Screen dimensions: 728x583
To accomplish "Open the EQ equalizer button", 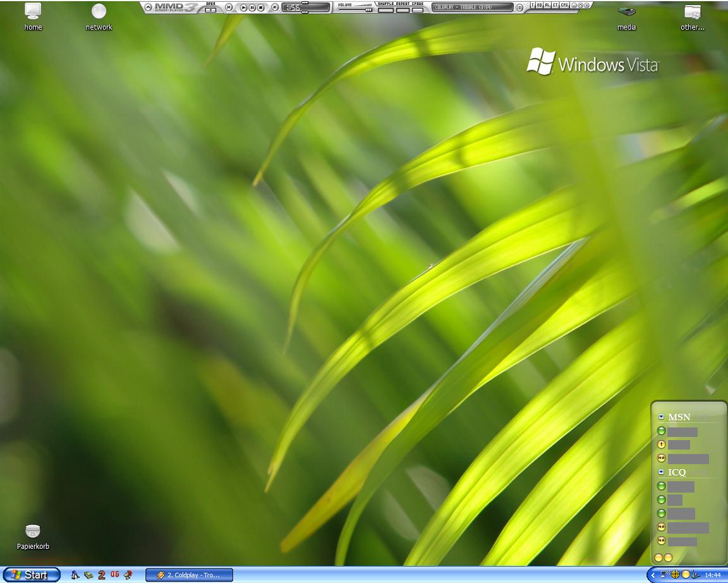I will pos(540,5).
